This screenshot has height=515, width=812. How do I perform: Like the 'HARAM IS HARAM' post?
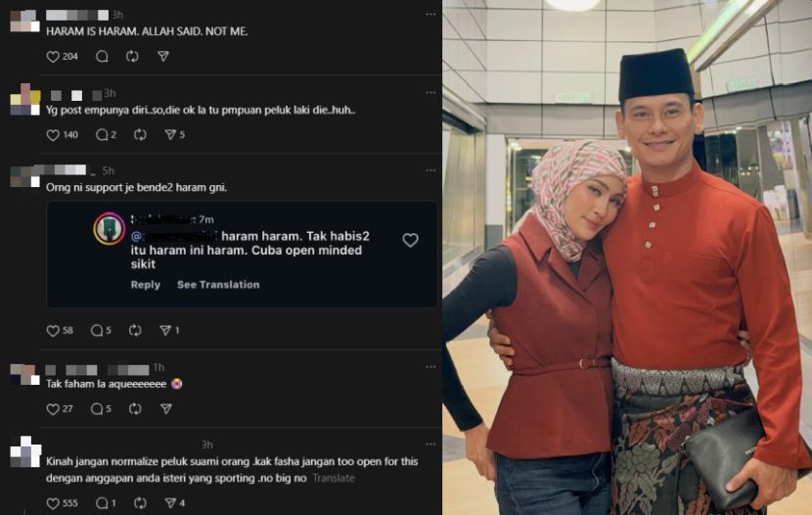(x=53, y=57)
